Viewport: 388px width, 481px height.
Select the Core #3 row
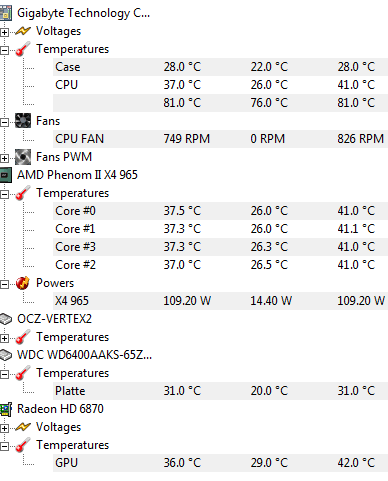click(x=220, y=247)
